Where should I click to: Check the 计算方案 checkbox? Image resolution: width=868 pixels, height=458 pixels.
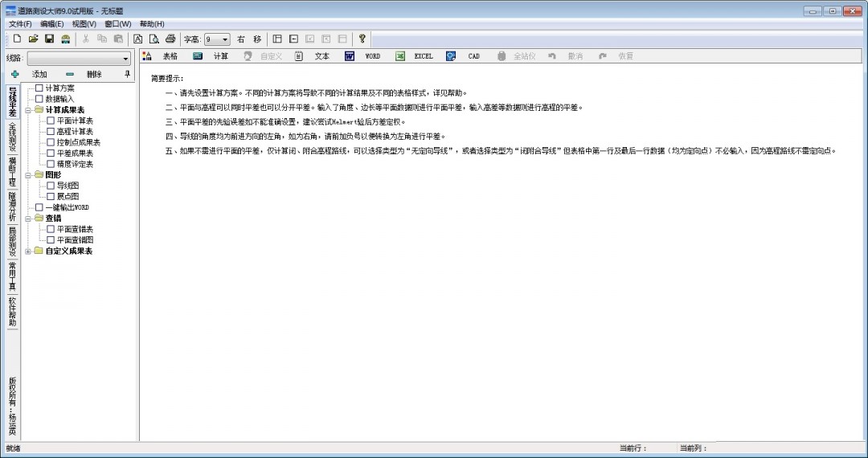click(39, 88)
